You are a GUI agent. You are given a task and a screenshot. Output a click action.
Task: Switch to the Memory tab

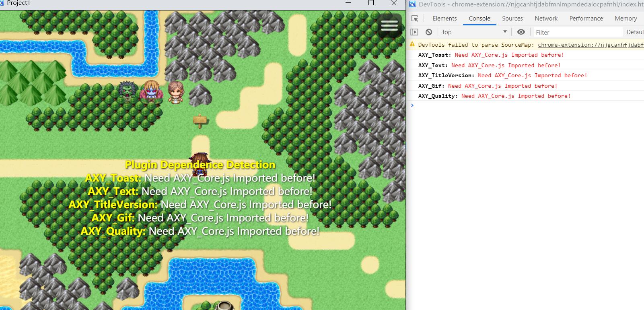coord(625,19)
